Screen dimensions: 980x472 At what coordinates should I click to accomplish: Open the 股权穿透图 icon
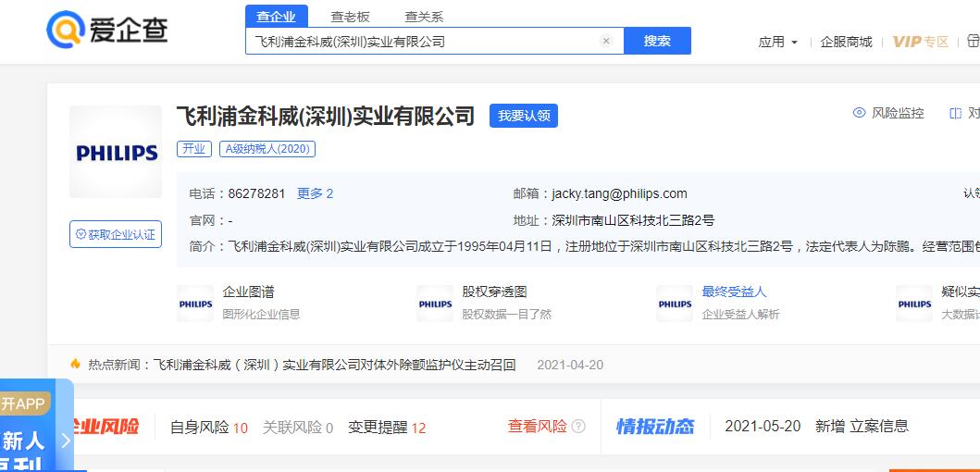click(435, 304)
